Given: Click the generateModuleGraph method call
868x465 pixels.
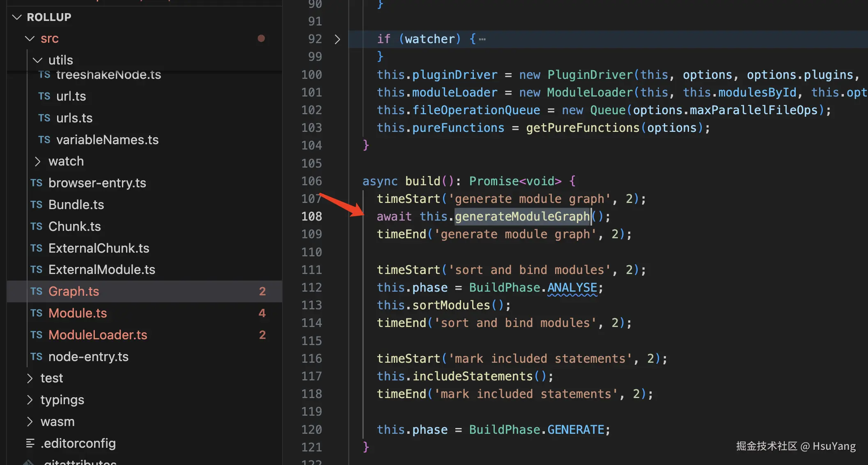Looking at the screenshot, I should tap(522, 216).
